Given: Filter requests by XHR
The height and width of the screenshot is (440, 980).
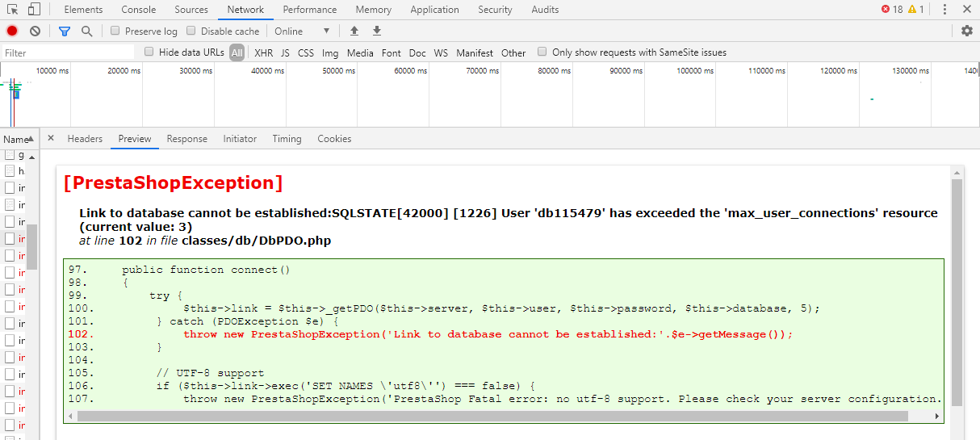Looking at the screenshot, I should (263, 52).
